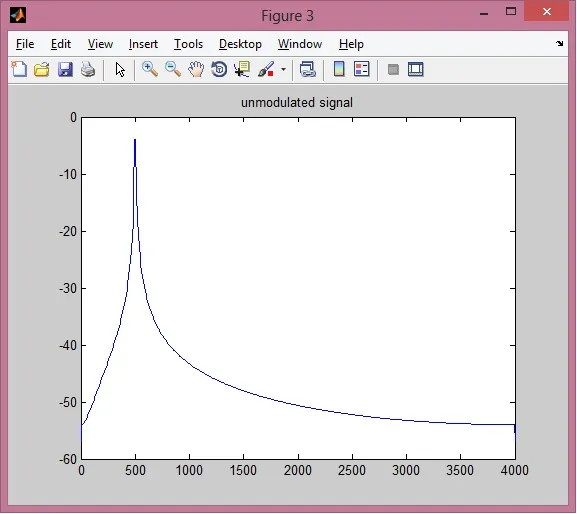Click the 'unmodulated signal' plot title
Image resolution: width=577 pixels, height=514 pixels.
297,102
